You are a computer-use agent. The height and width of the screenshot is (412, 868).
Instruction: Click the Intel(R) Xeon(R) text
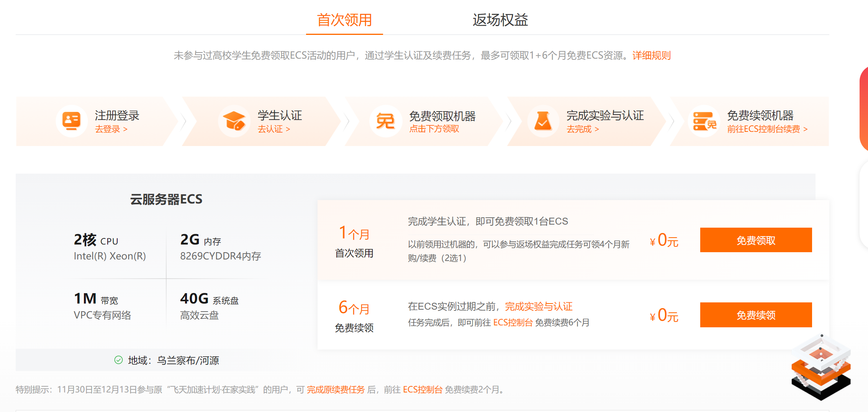point(110,256)
